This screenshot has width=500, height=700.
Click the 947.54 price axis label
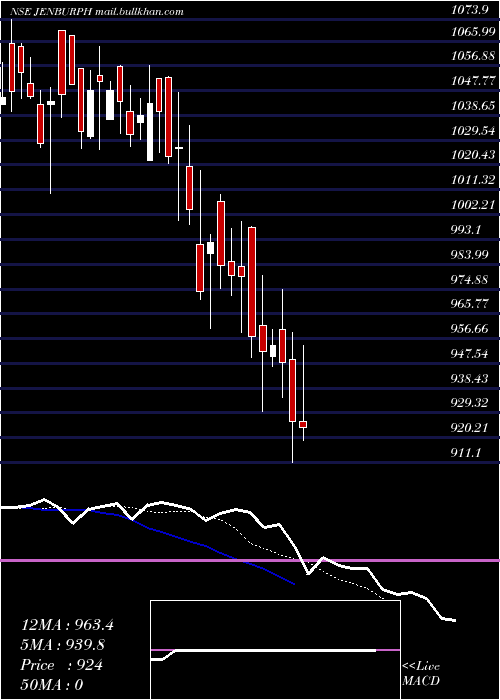point(471,354)
